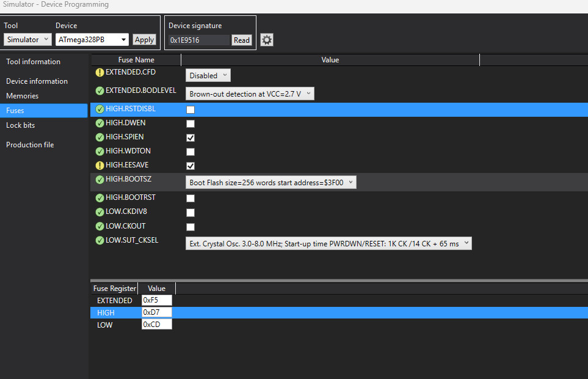Click the EXTENDED fuse register value field
The width and height of the screenshot is (588, 379).
point(156,301)
